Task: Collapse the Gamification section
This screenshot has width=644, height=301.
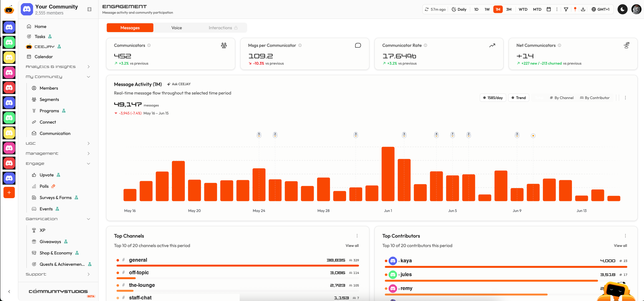Action: point(58,219)
